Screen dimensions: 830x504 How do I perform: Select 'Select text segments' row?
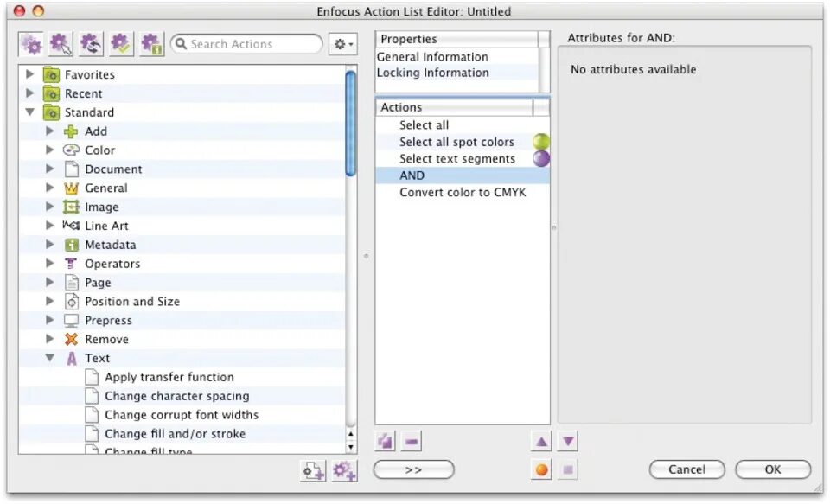[463, 159]
